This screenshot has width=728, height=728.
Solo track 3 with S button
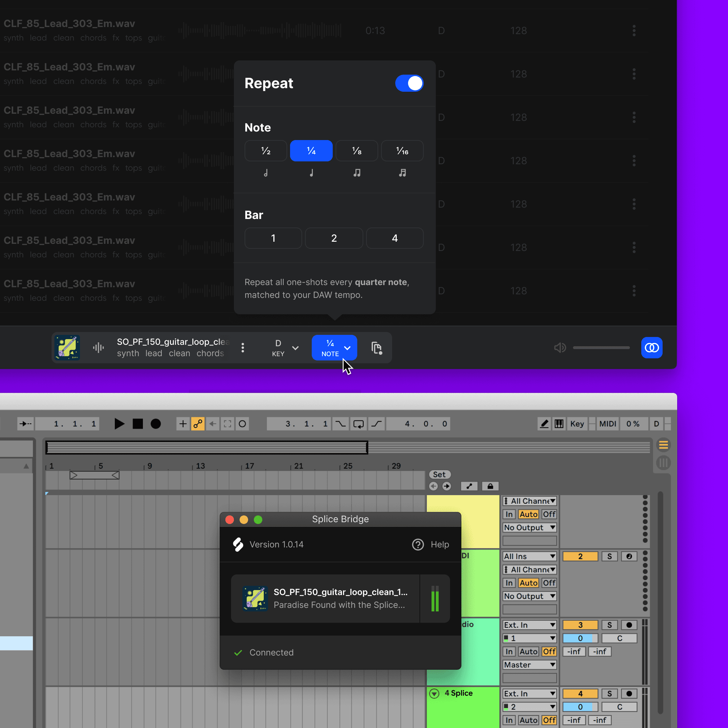click(609, 625)
